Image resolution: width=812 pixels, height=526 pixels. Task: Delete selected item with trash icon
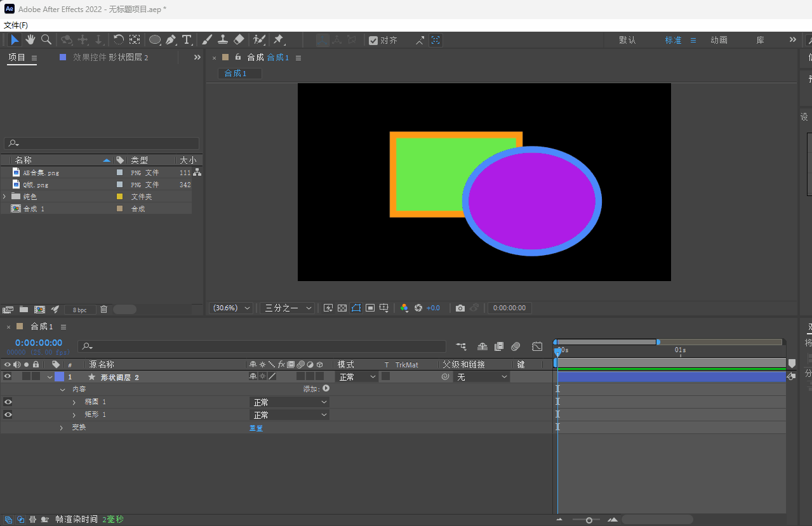tap(104, 310)
